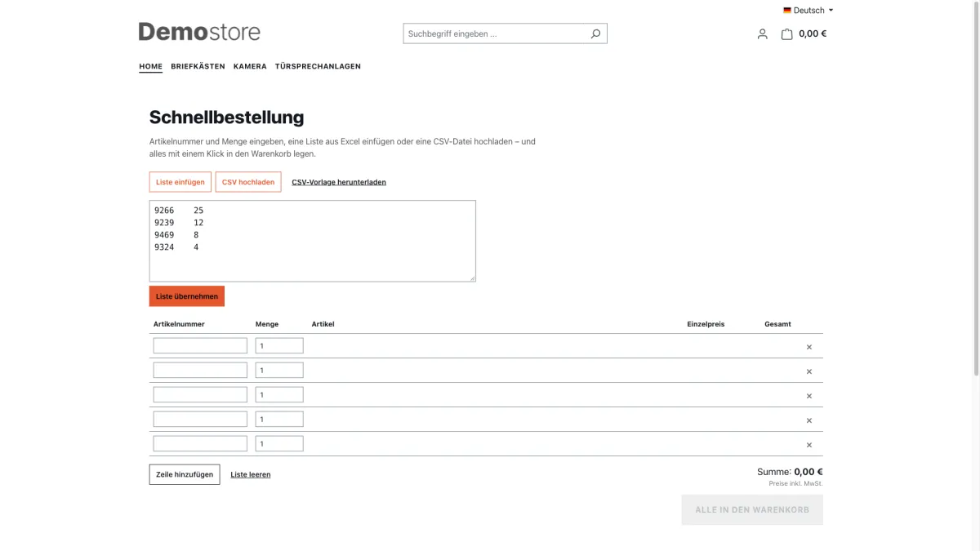Add a row with Zeile hinzufügen
Screen dimensions: 980x551
click(x=185, y=474)
